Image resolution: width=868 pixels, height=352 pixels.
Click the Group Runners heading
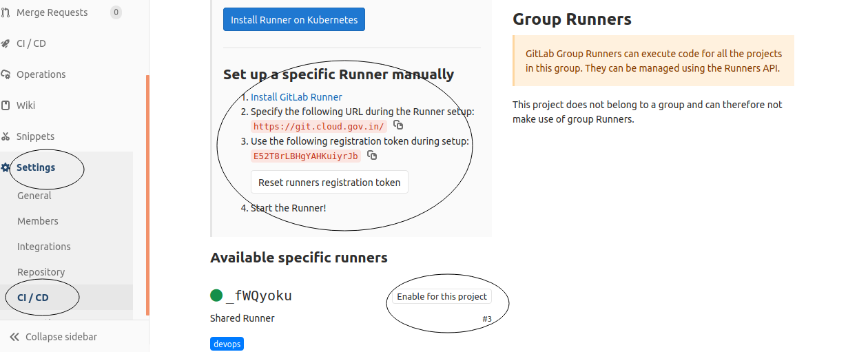pyautogui.click(x=572, y=19)
